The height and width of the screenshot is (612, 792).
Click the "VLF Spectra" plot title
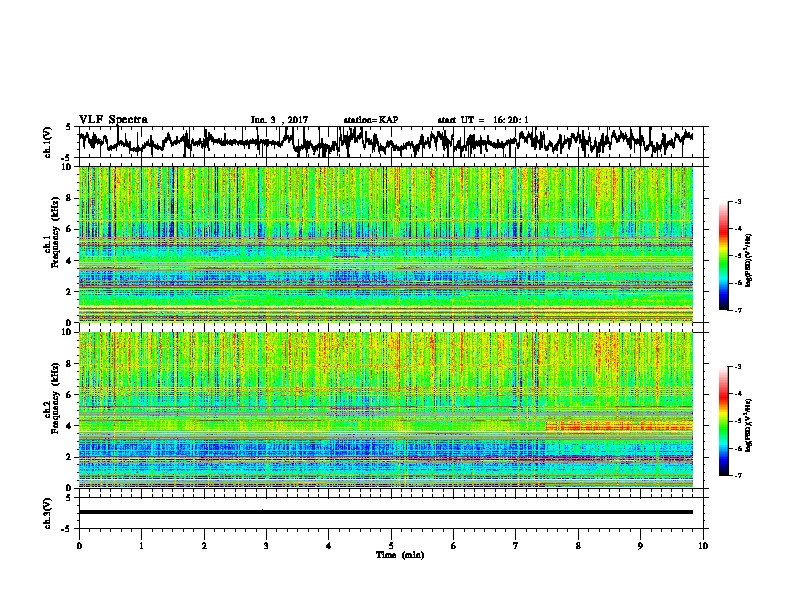tap(113, 119)
